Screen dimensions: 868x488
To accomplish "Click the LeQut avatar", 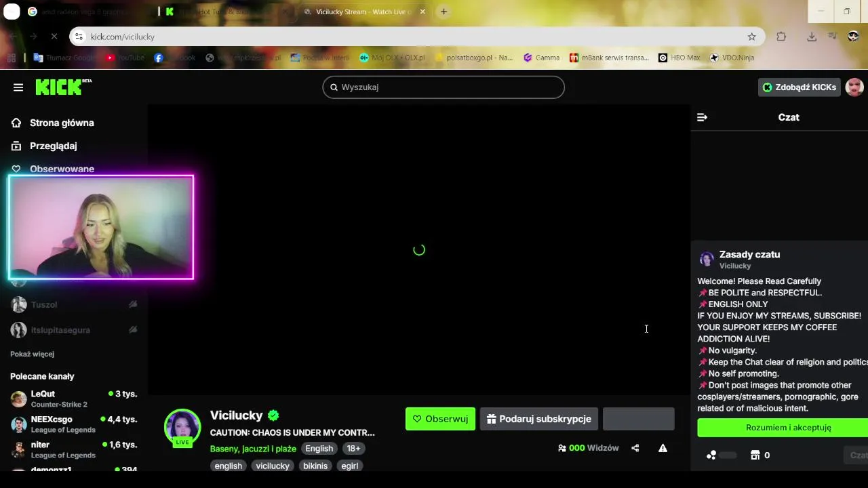I will (x=19, y=399).
